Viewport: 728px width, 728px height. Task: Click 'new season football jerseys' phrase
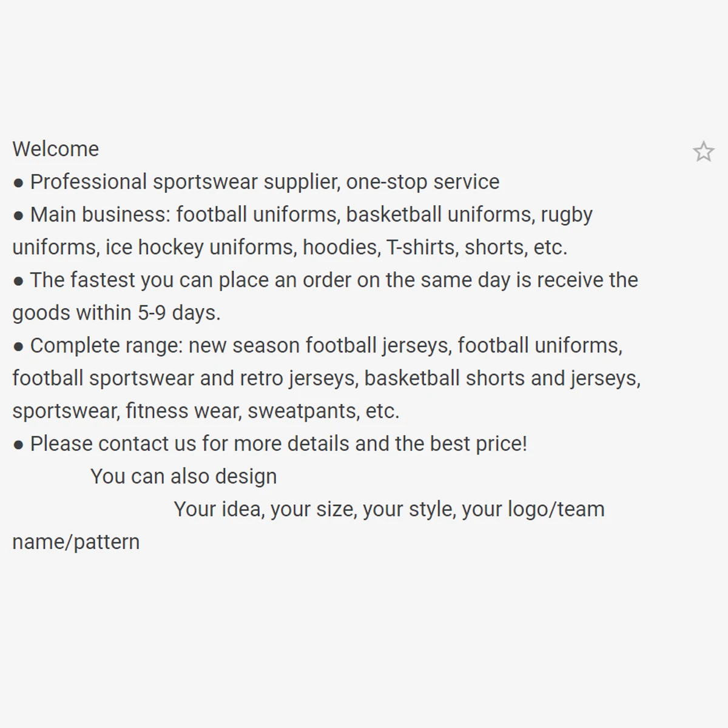click(x=319, y=346)
